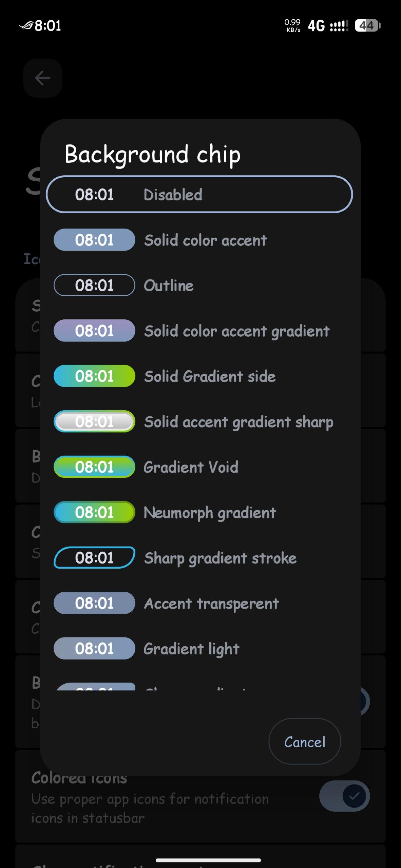401x868 pixels.
Task: Select the Solid color accent label
Action: tap(206, 240)
